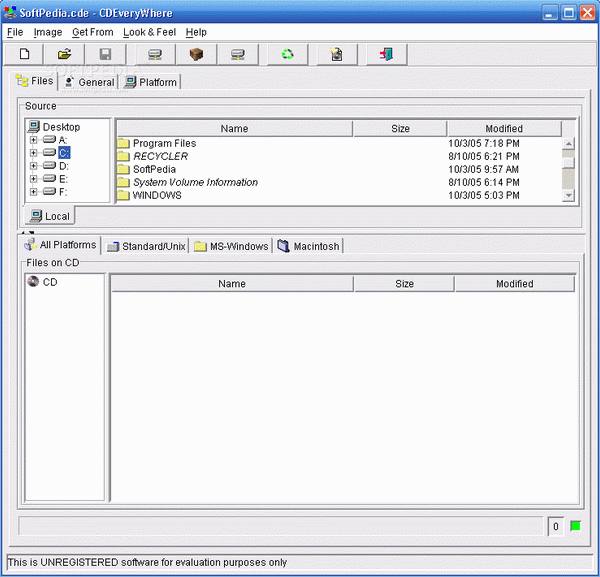Image resolution: width=600 pixels, height=577 pixels.
Task: Click the green status indicator square
Action: [575, 526]
